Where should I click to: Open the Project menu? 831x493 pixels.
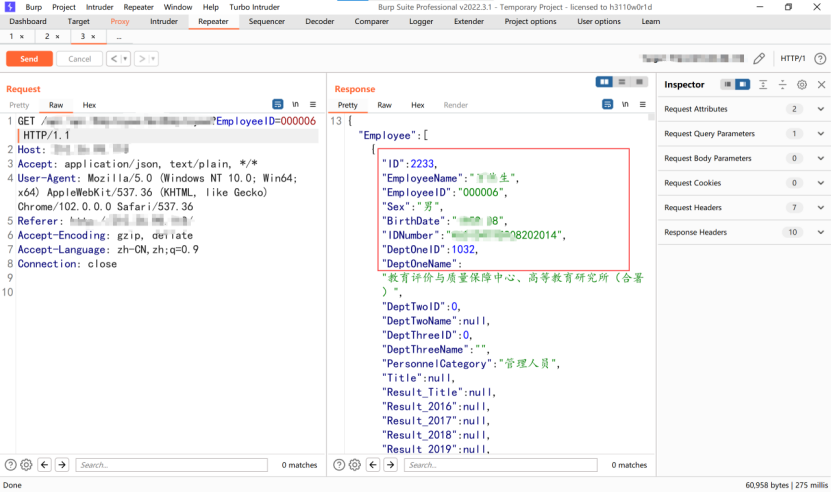[x=64, y=7]
